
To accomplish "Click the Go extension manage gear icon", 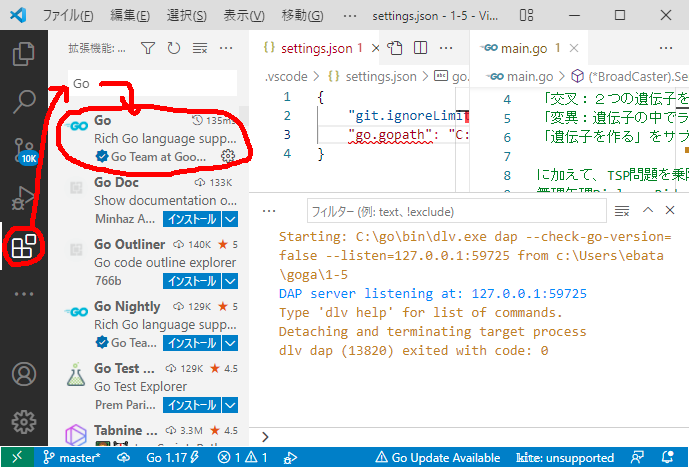I will tap(228, 156).
